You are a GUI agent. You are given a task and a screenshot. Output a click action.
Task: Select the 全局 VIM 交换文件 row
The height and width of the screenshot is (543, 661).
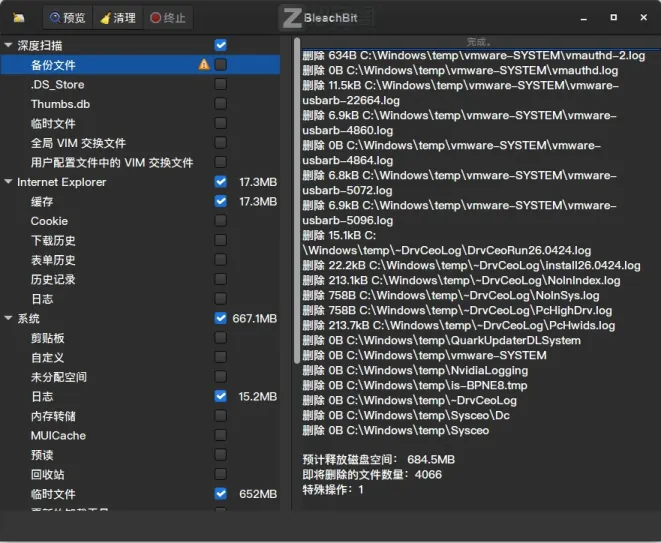(140, 142)
